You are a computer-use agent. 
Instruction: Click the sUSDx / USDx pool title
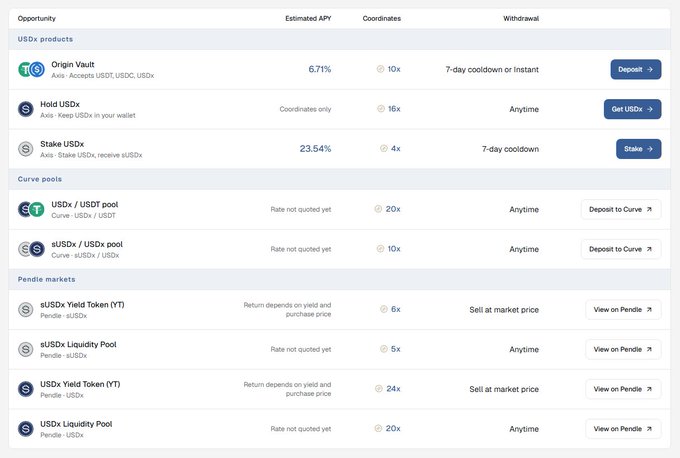pos(87,244)
